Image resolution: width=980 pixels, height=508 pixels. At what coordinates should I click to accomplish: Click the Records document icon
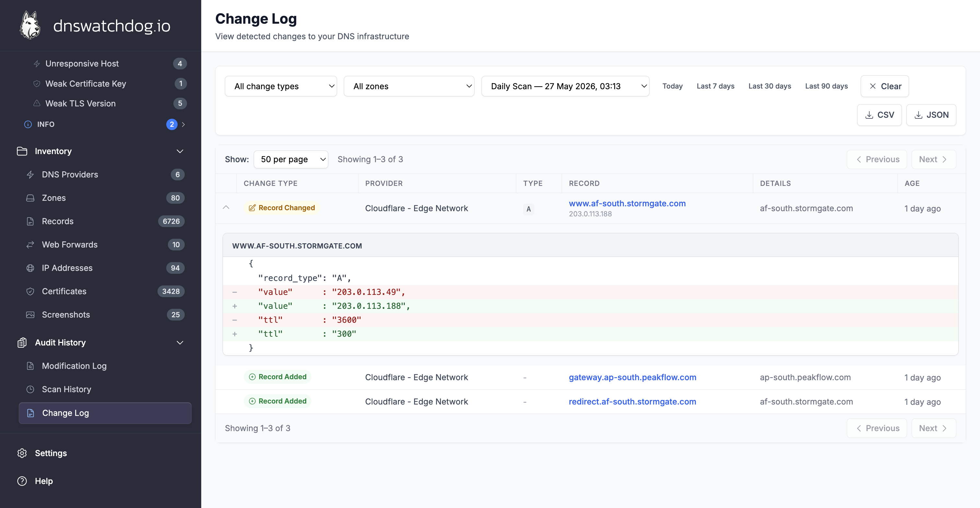pos(30,221)
